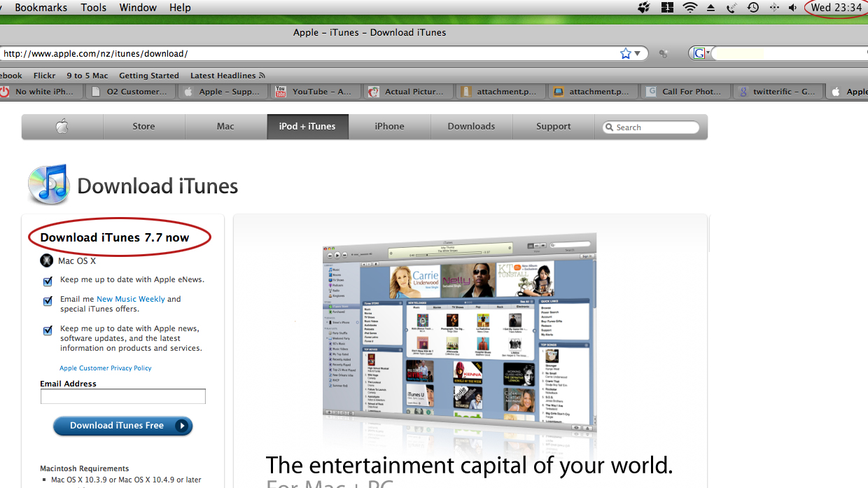868x488 pixels.
Task: Uncheck Keep me up to date with Apple eNews
Action: click(x=48, y=281)
